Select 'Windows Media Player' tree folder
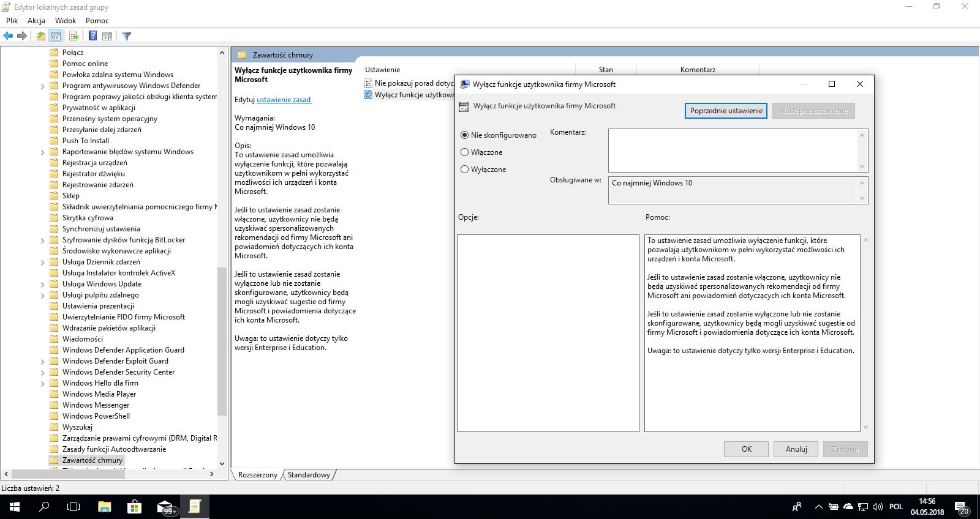This screenshot has width=980, height=519. tap(99, 394)
